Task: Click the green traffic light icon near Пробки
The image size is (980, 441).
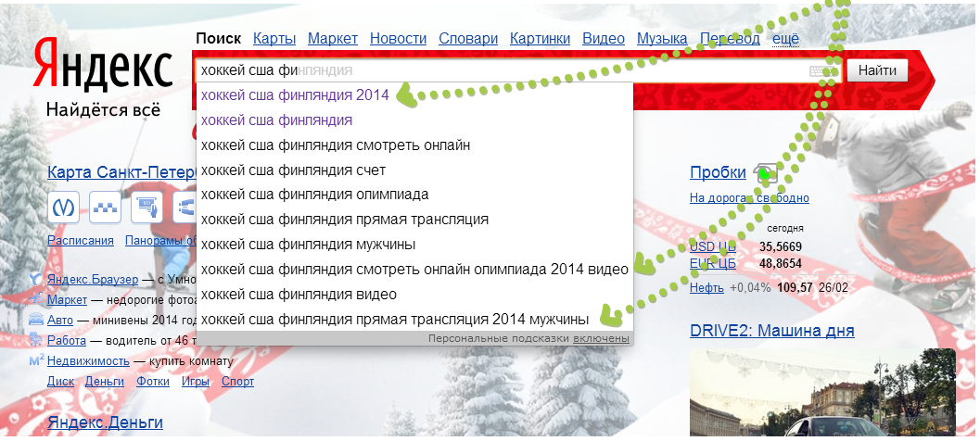Action: (x=764, y=173)
